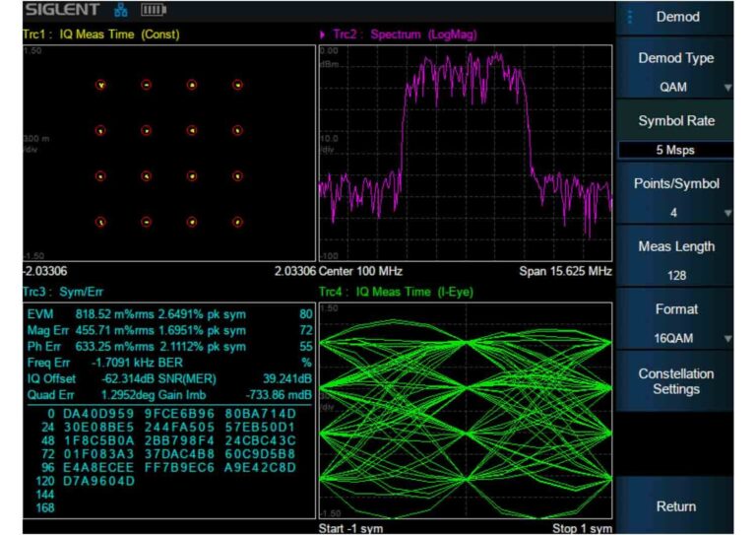
Task: Select Trc1 IQ Meas Time (Const) title
Action: tap(101, 34)
